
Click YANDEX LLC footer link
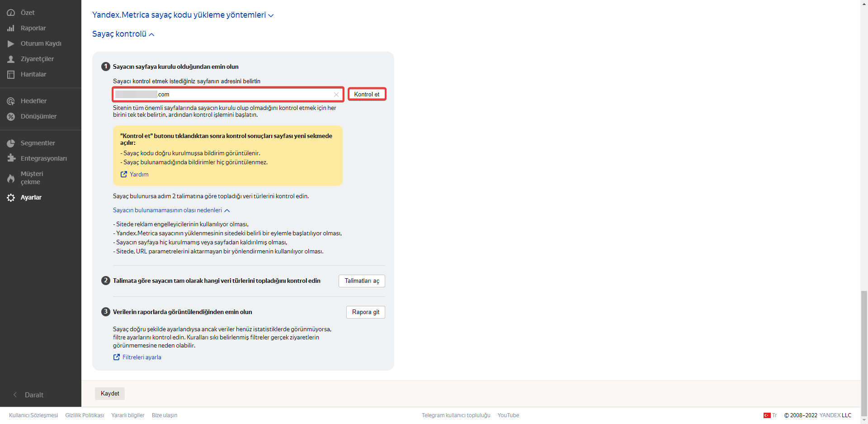click(835, 415)
